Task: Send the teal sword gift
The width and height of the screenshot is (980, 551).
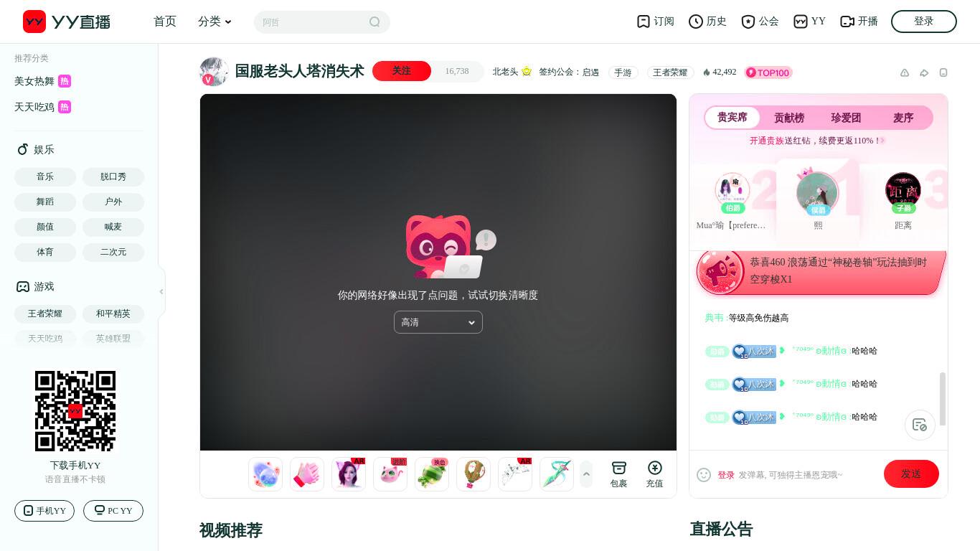Action: pos(557,474)
